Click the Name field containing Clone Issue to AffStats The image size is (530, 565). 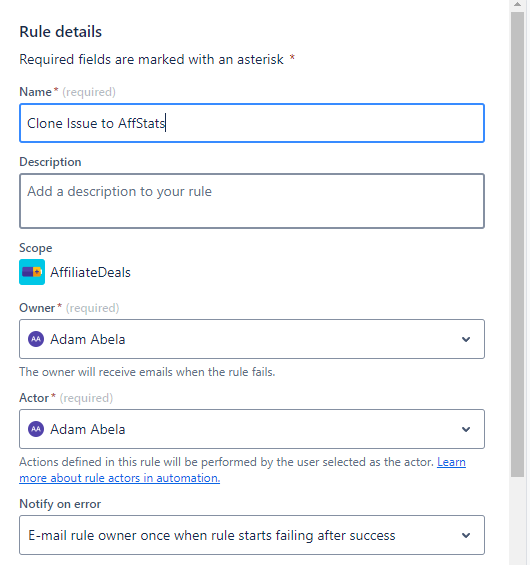[x=252, y=123]
